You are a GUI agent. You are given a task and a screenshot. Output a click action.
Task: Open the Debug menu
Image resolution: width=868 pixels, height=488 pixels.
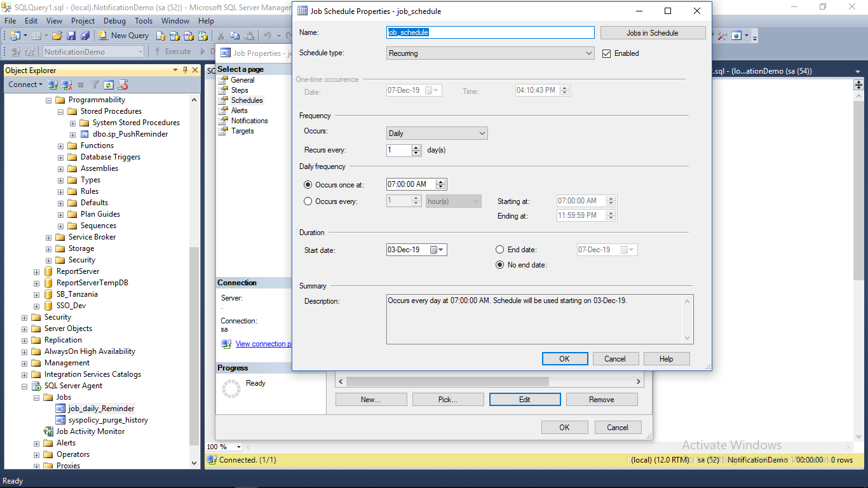[114, 21]
